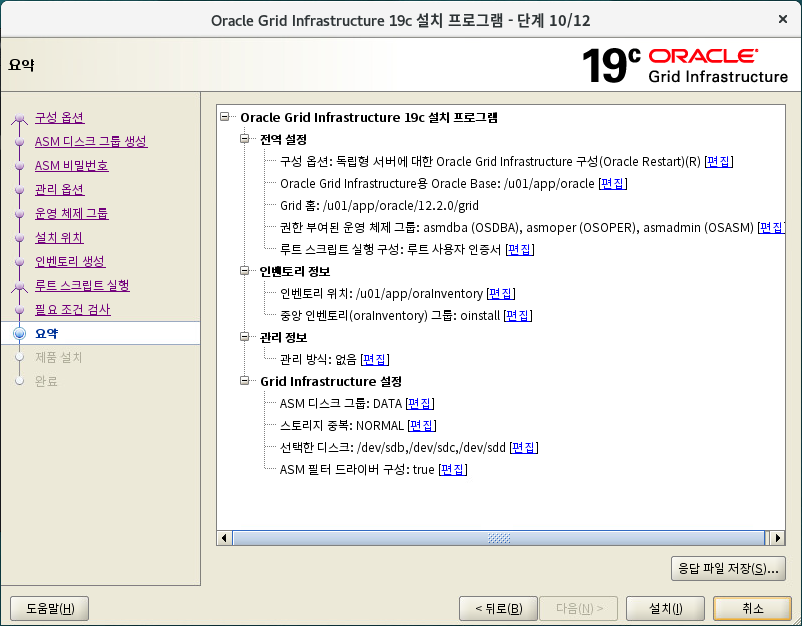This screenshot has height=626, width=802.
Task: Collapse the root Oracle Grid Infrastructure 19c node
Action: coord(225,117)
